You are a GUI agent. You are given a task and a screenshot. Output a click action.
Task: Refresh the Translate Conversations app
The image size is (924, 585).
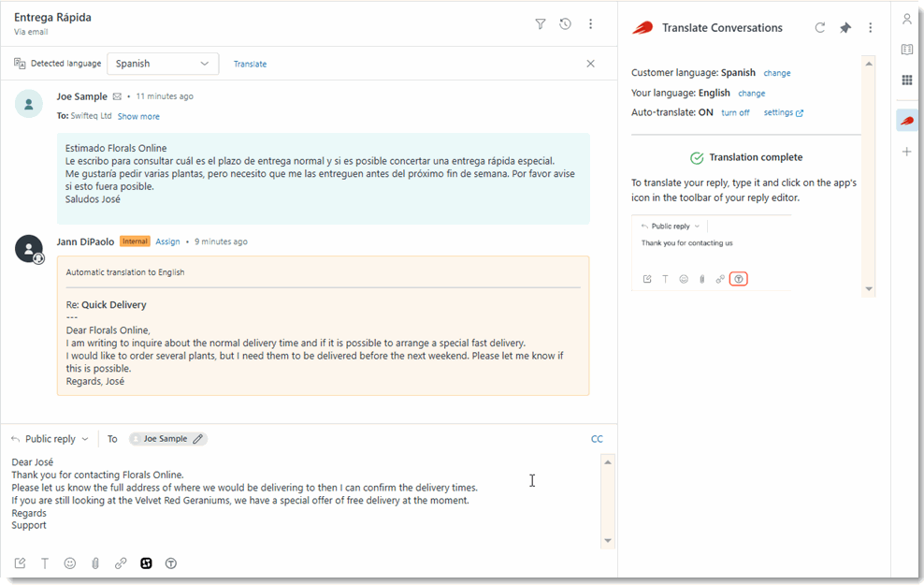click(x=819, y=28)
